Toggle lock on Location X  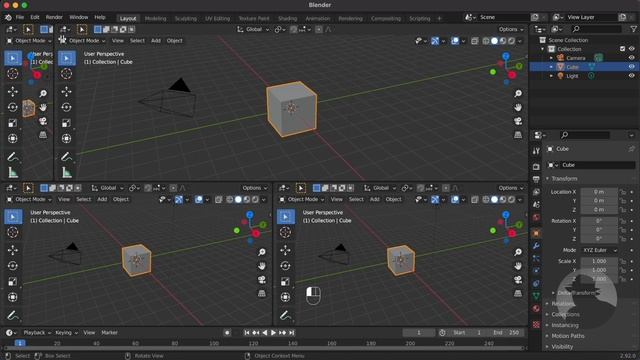tap(622, 192)
